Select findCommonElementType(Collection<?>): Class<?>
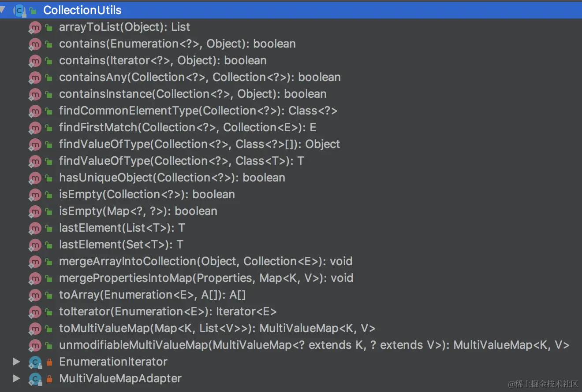 tap(198, 111)
